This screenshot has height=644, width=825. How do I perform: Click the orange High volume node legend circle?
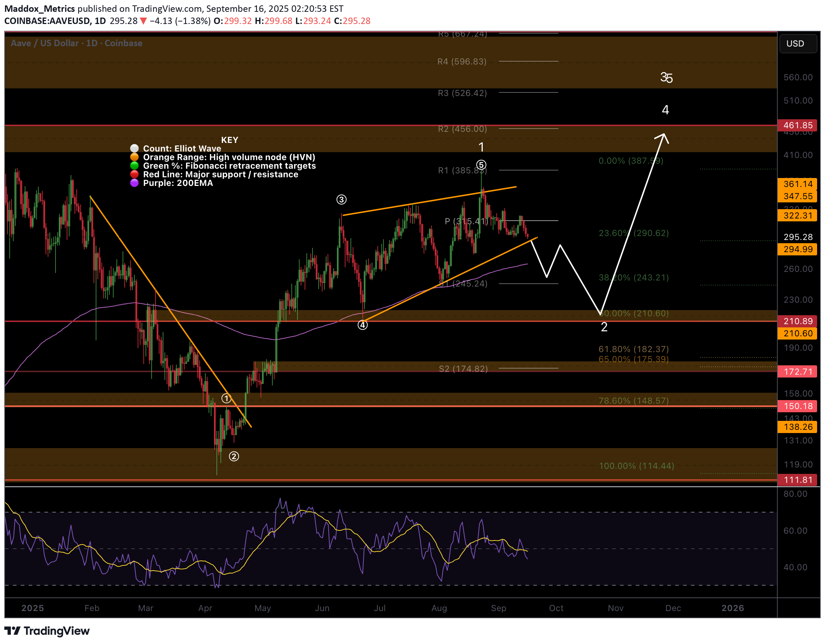click(134, 157)
